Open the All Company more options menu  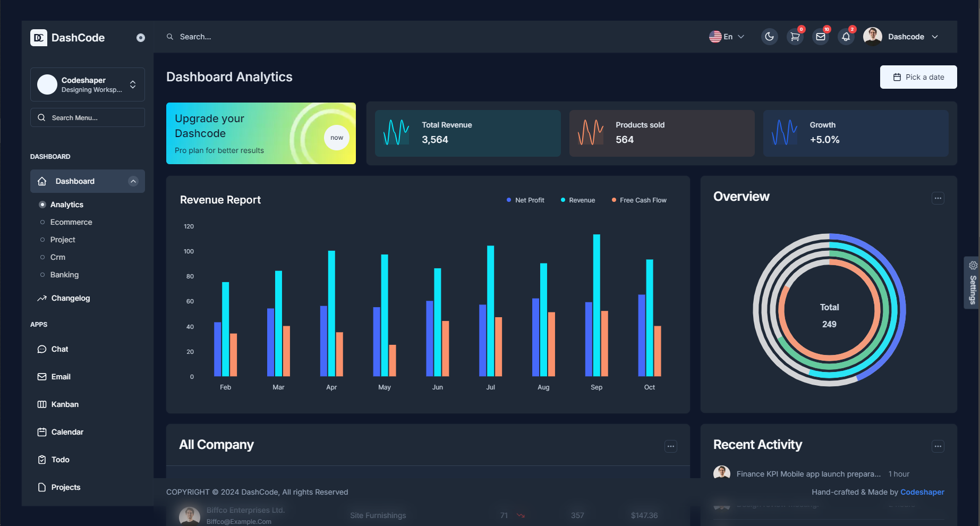click(671, 446)
